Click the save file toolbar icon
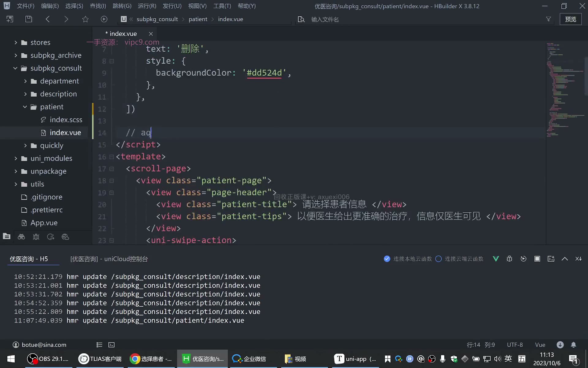The image size is (588, 368). [x=28, y=19]
